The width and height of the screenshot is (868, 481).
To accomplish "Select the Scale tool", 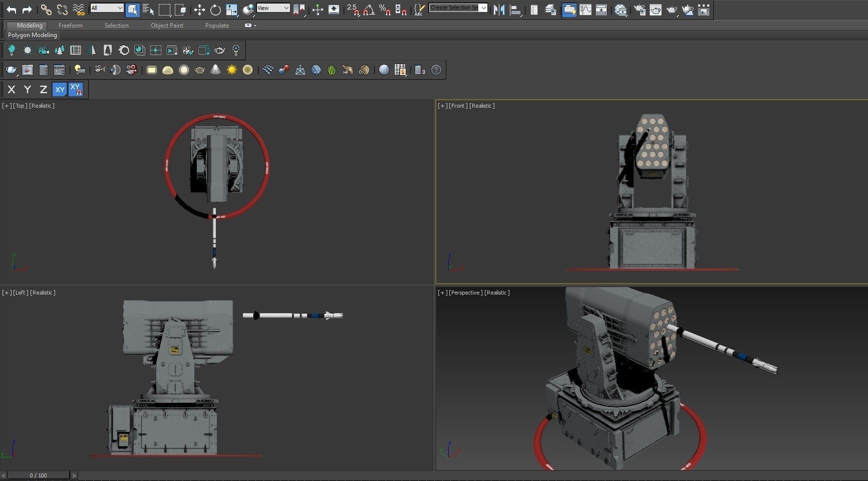I will pos(231,10).
